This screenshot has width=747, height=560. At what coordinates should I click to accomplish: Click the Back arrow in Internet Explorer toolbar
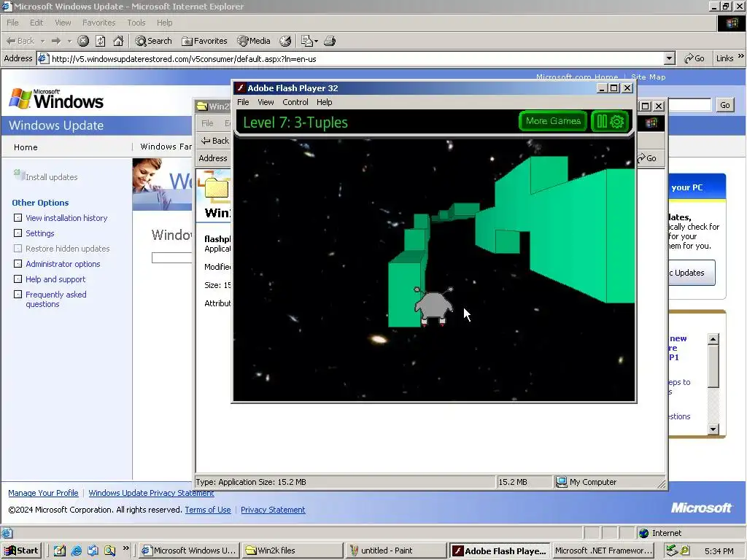tap(19, 41)
